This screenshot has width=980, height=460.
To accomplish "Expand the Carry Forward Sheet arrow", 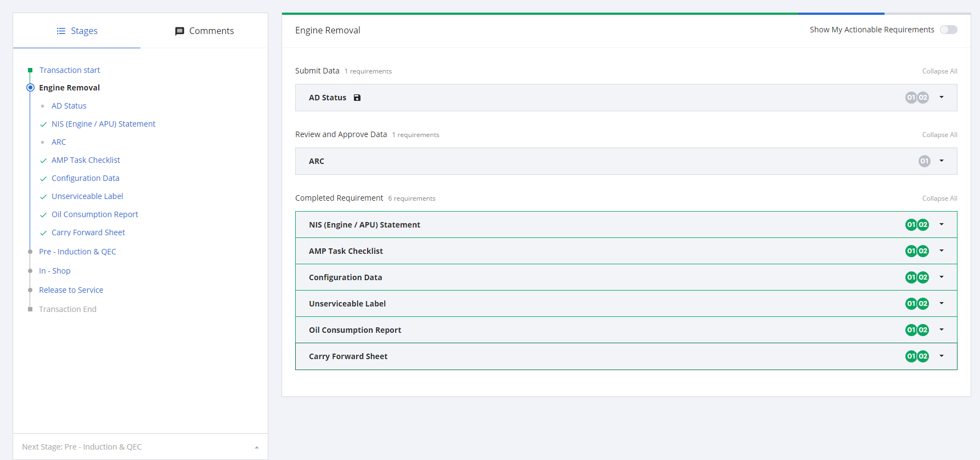I will (x=942, y=356).
